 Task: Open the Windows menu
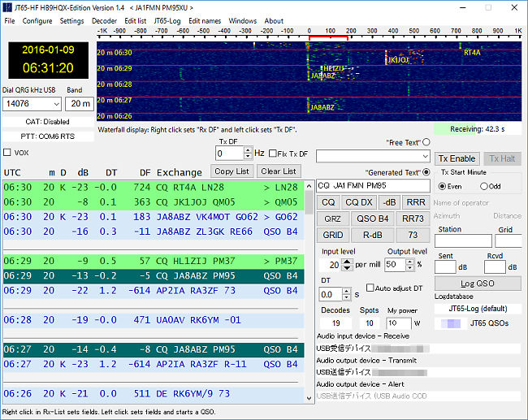(242, 21)
